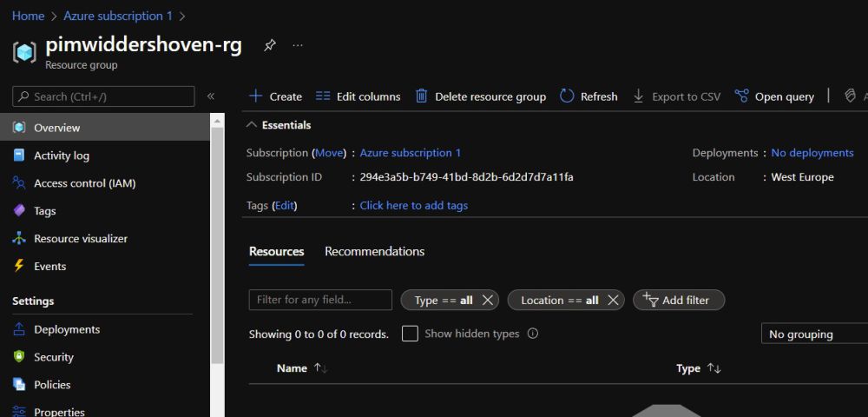This screenshot has height=417, width=868.
Task: Click the Policies icon in sidebar
Action: click(19, 384)
